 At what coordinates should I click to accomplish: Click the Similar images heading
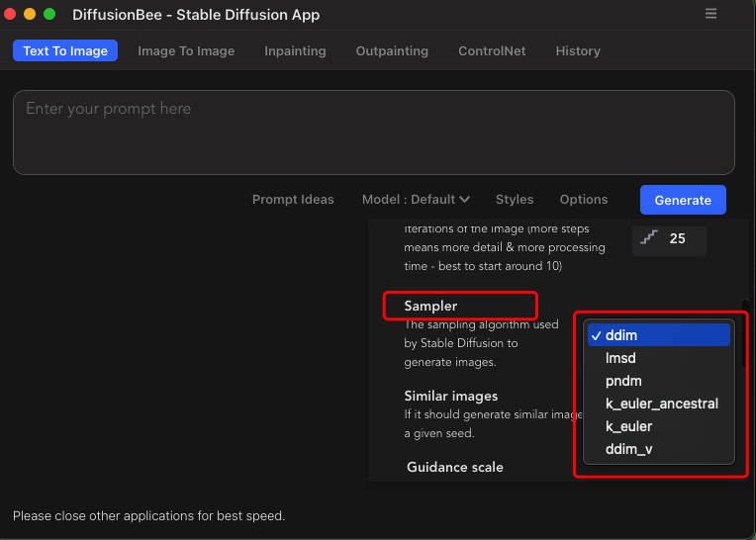[451, 396]
